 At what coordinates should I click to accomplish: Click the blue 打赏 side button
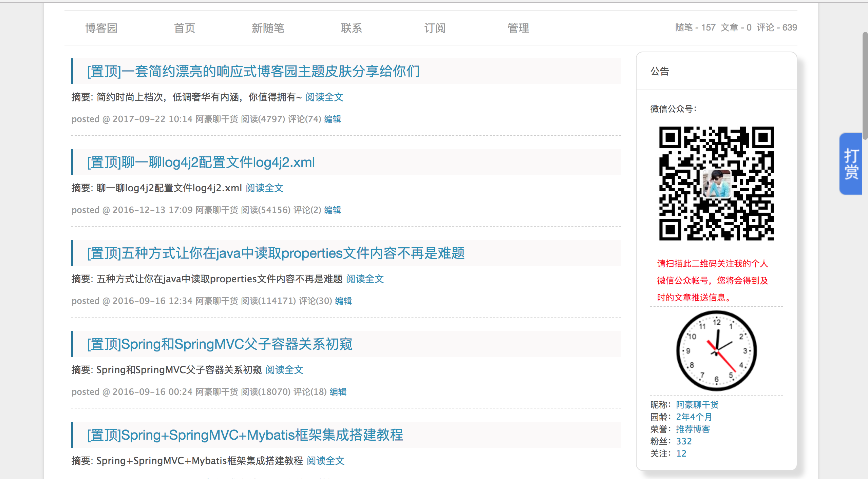850,164
